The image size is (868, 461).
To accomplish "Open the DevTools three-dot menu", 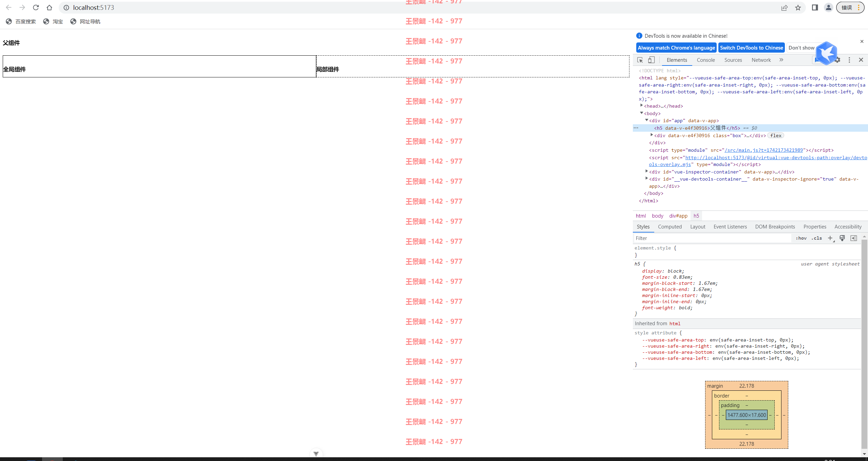I will pyautogui.click(x=849, y=60).
